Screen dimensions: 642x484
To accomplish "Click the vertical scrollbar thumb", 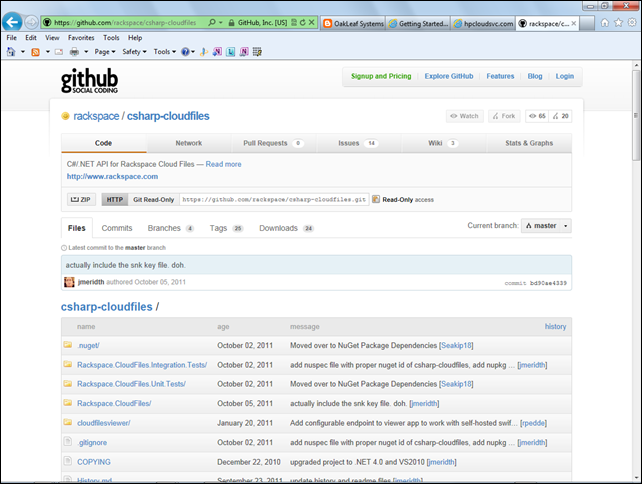I will [636, 115].
